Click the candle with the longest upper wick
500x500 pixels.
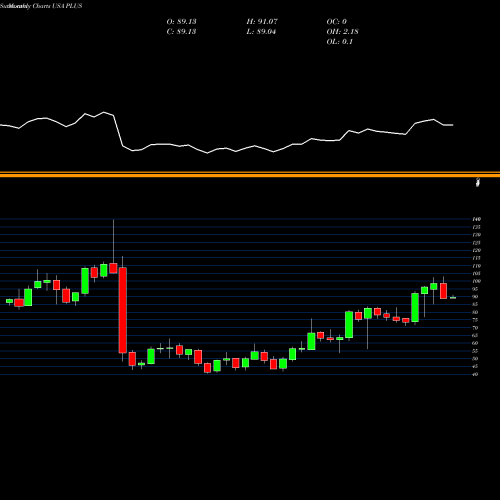click(x=113, y=268)
